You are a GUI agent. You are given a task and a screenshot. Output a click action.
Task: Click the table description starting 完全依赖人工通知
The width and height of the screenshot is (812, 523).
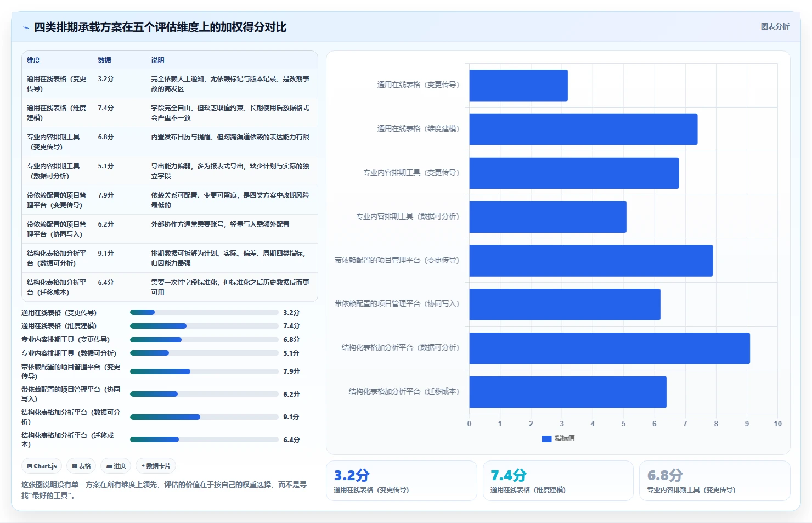(230, 84)
